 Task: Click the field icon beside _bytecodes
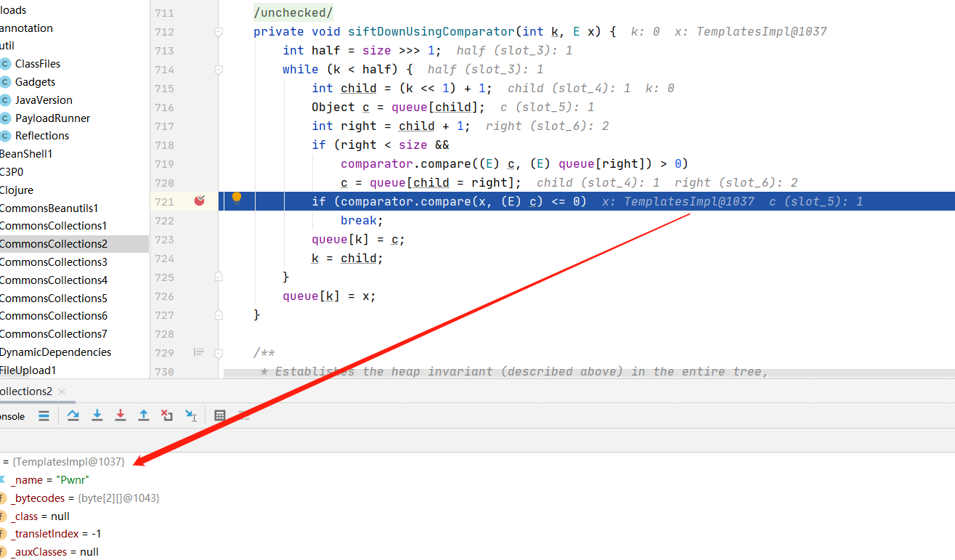click(2, 498)
